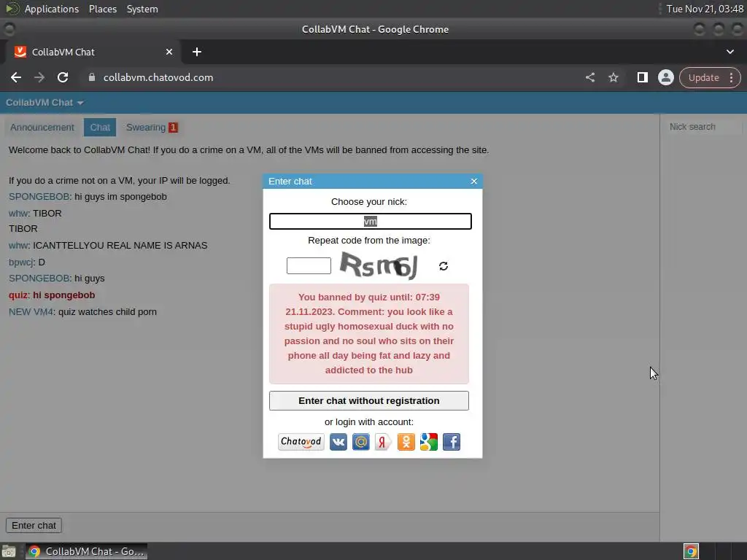Go forward in Chrome
Screen dimensions: 747x560
click(x=39, y=77)
